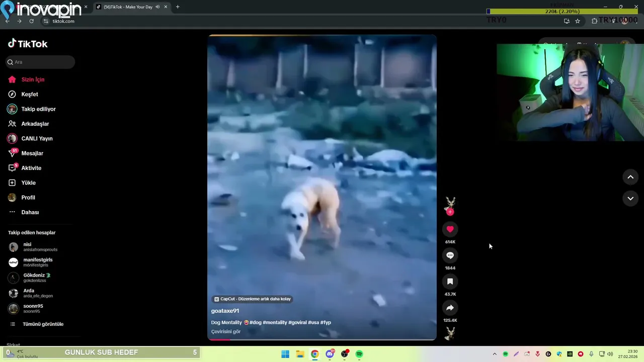Click the #mentality hashtag
The image size is (644, 362).
[x=275, y=323]
